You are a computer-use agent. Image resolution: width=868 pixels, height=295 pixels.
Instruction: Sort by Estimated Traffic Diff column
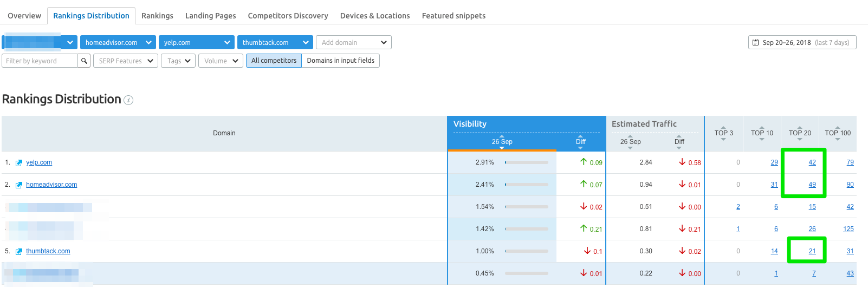click(x=679, y=142)
